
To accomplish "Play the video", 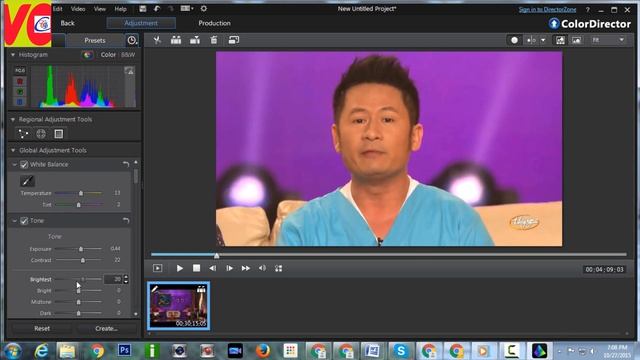I will click(180, 268).
